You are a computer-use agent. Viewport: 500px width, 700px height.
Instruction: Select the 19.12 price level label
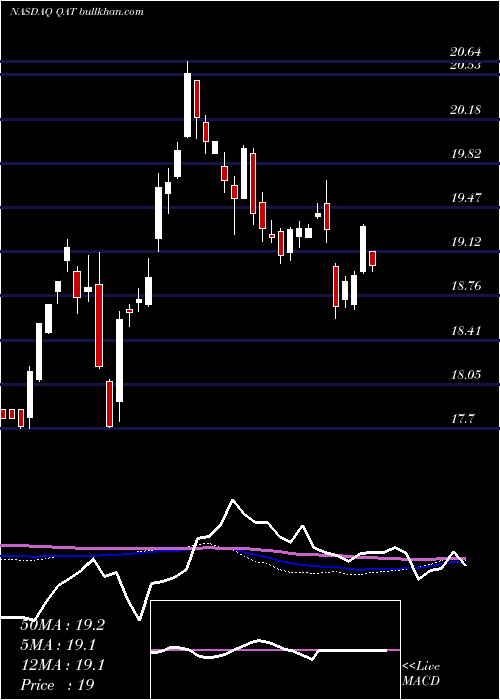tap(466, 242)
